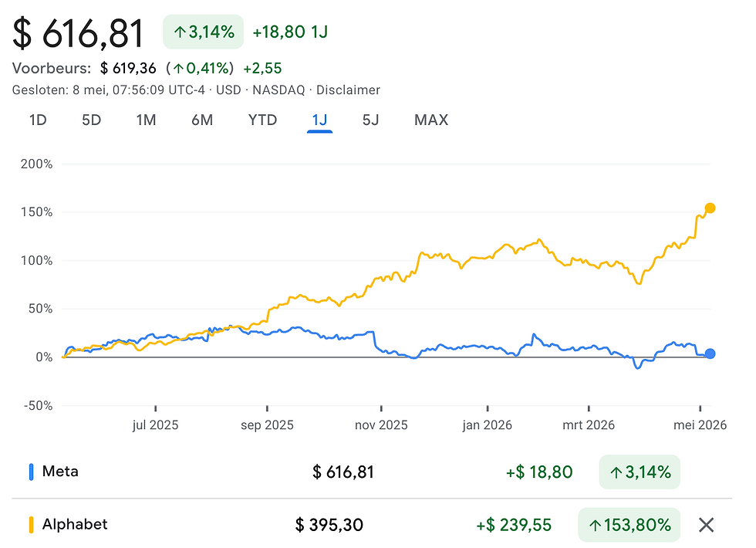Viewport: 756px width, 548px height.
Task: Switch to the 1M range tab
Action: point(146,120)
